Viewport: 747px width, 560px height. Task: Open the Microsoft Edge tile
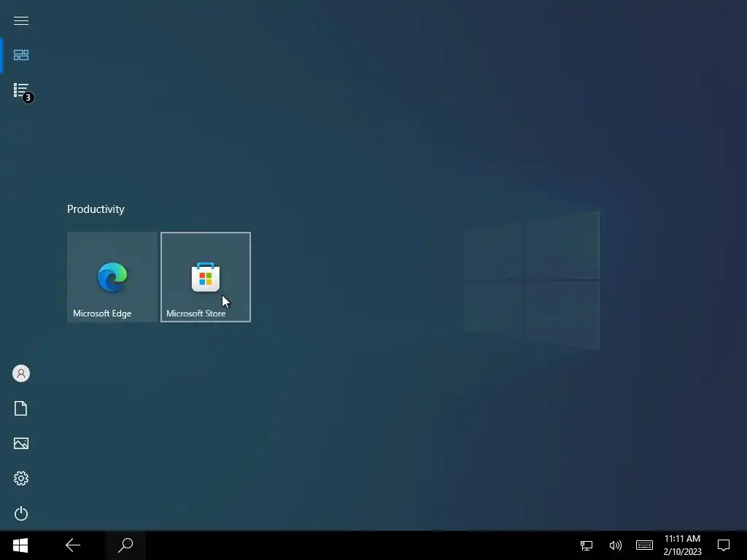click(112, 277)
